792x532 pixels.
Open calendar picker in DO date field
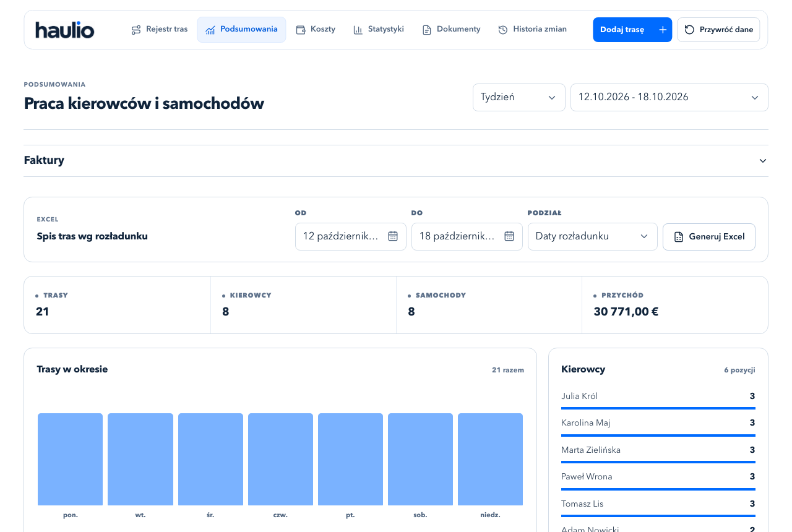pyautogui.click(x=509, y=236)
